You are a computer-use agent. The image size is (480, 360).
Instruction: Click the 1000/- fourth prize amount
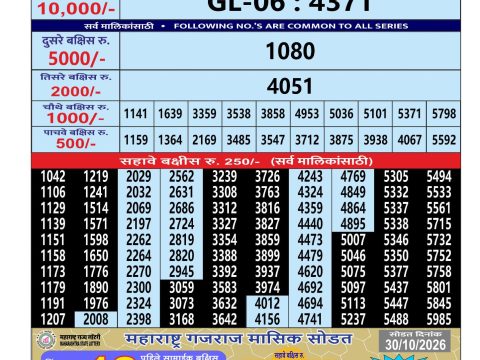coord(76,118)
